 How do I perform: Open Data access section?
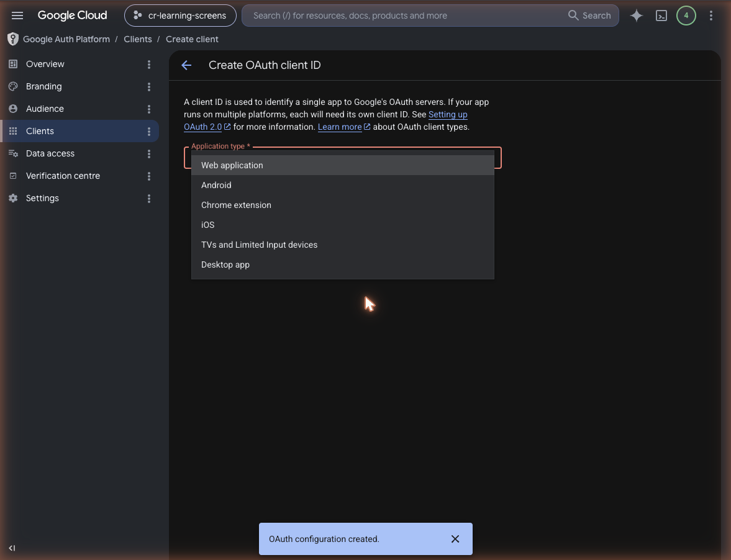[50, 153]
